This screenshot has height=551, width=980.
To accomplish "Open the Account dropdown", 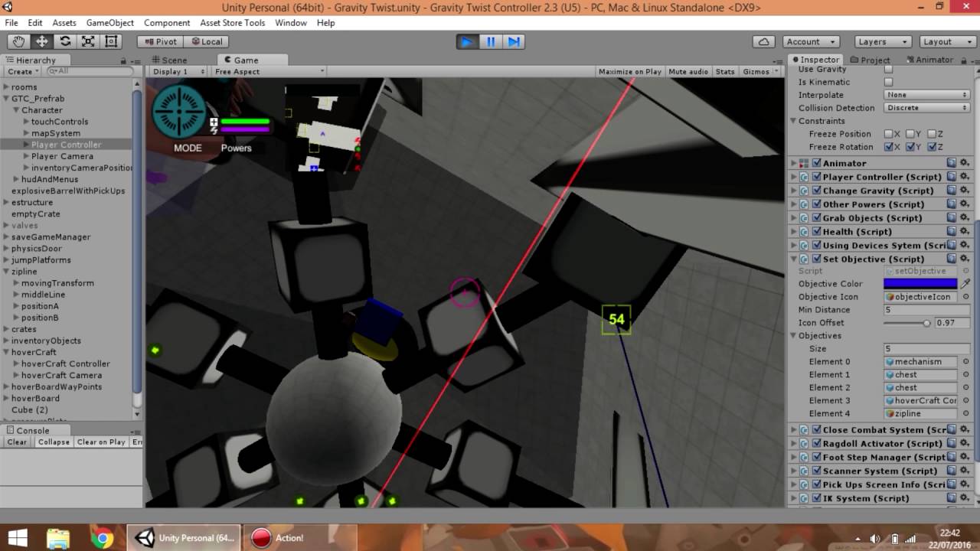I will (x=811, y=42).
